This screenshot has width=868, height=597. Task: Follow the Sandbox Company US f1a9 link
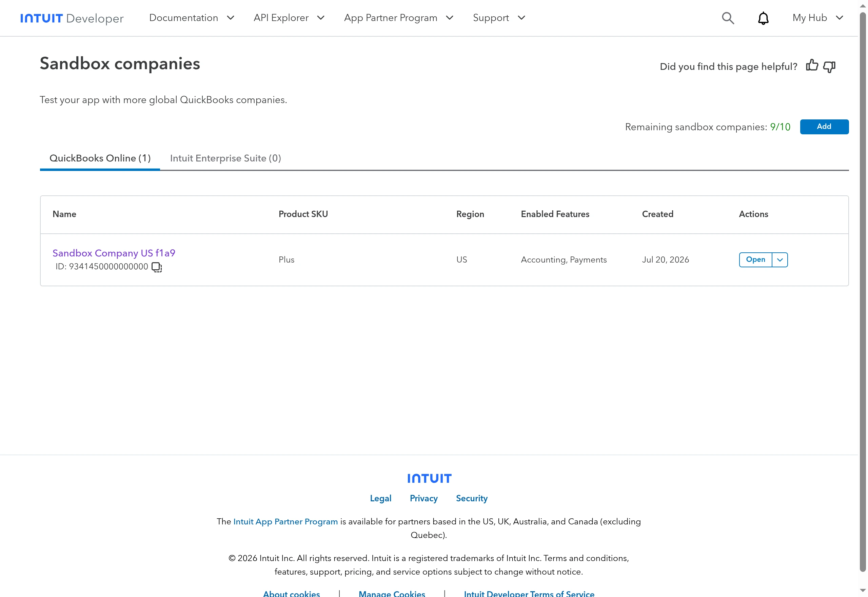point(114,253)
